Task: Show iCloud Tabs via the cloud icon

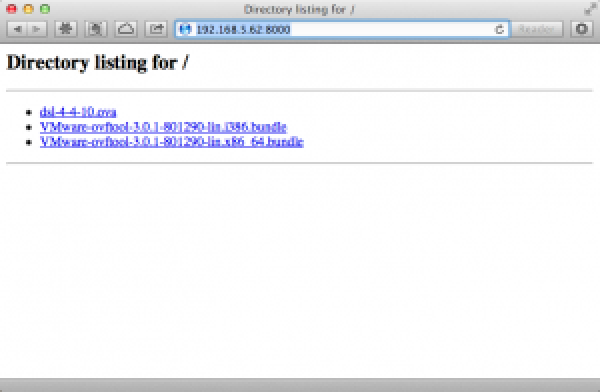Action: coord(126,29)
